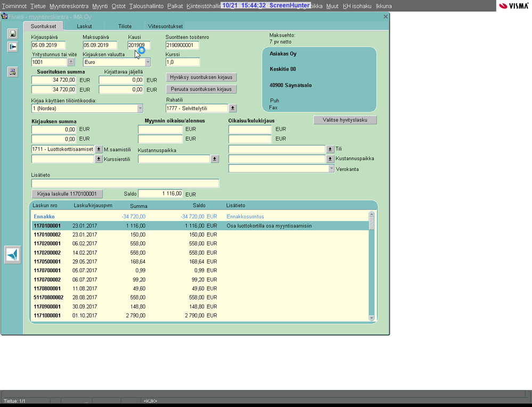This screenshot has height=407, width=532.
Task: Click the Visma logo
Action: click(514, 6)
